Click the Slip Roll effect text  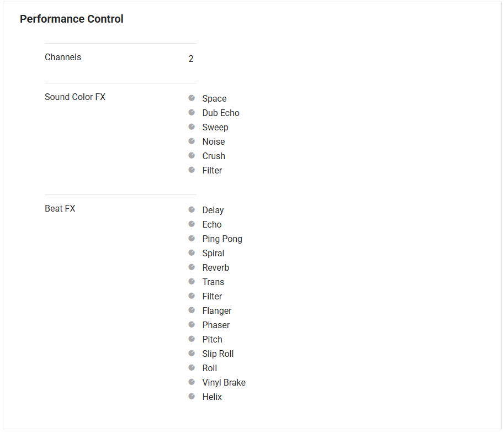[218, 354]
